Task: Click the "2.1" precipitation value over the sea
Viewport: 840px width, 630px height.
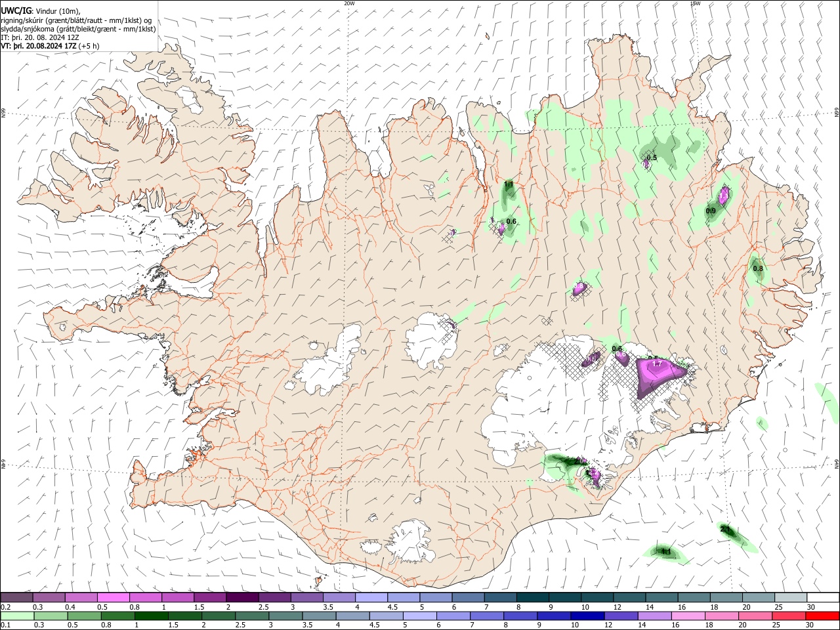Action: (x=724, y=529)
